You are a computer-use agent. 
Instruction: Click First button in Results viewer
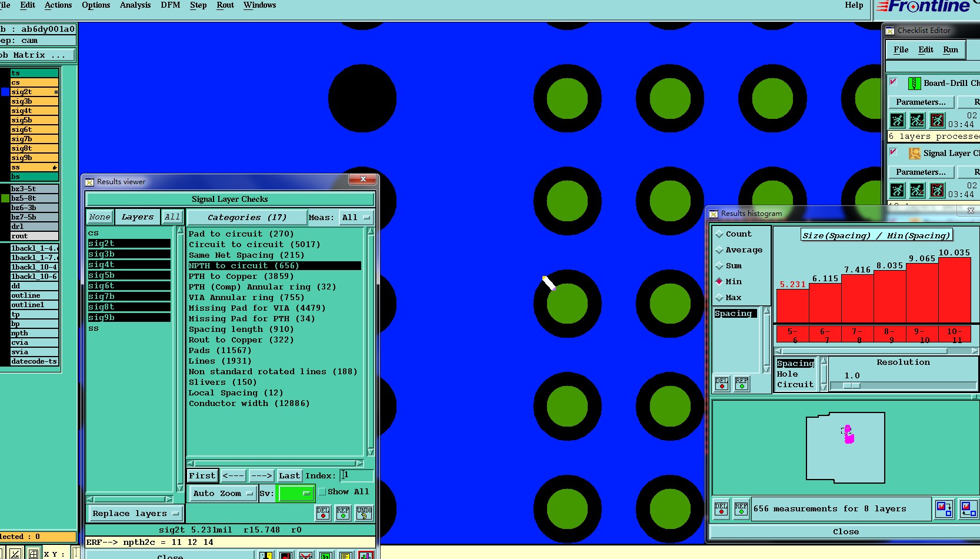coord(202,476)
